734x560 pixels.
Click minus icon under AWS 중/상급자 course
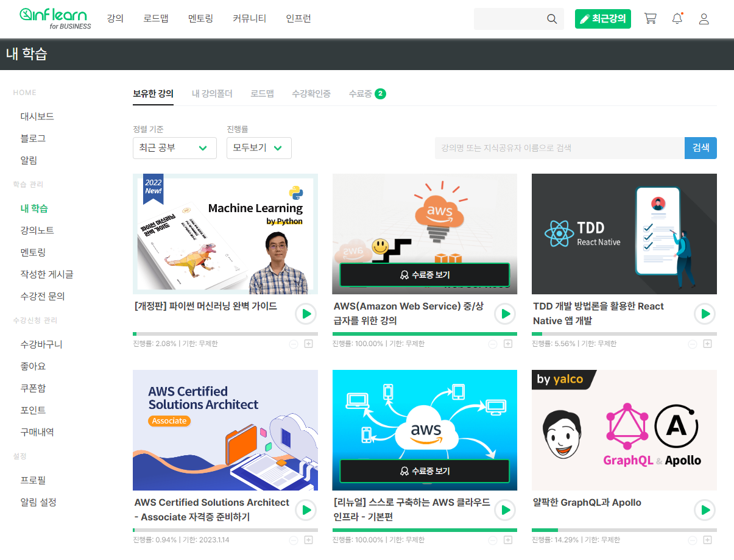pyautogui.click(x=493, y=344)
